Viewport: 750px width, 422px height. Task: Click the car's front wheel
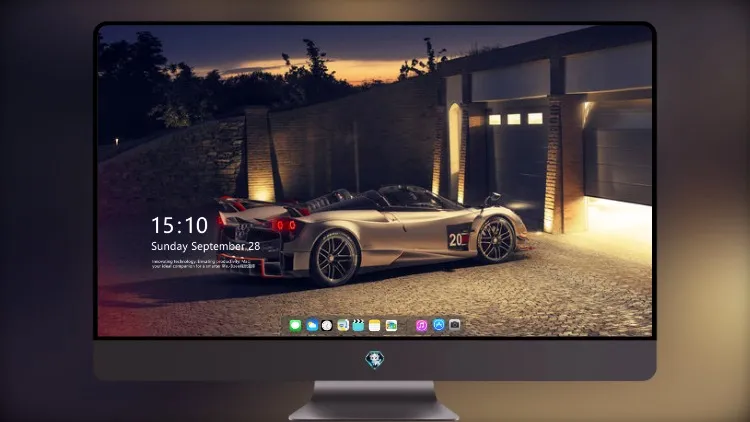[x=496, y=239]
